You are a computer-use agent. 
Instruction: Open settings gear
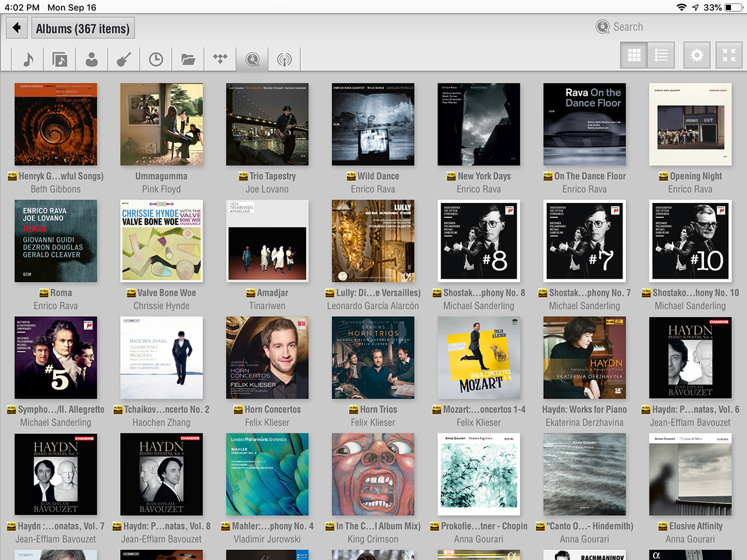(x=697, y=55)
